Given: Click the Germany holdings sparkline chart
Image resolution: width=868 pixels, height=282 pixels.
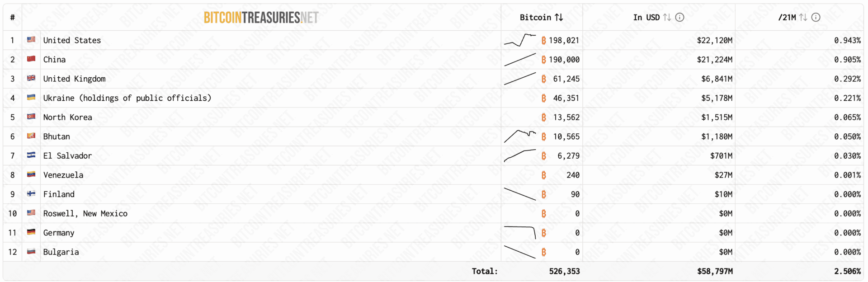Looking at the screenshot, I should pyautogui.click(x=520, y=232).
